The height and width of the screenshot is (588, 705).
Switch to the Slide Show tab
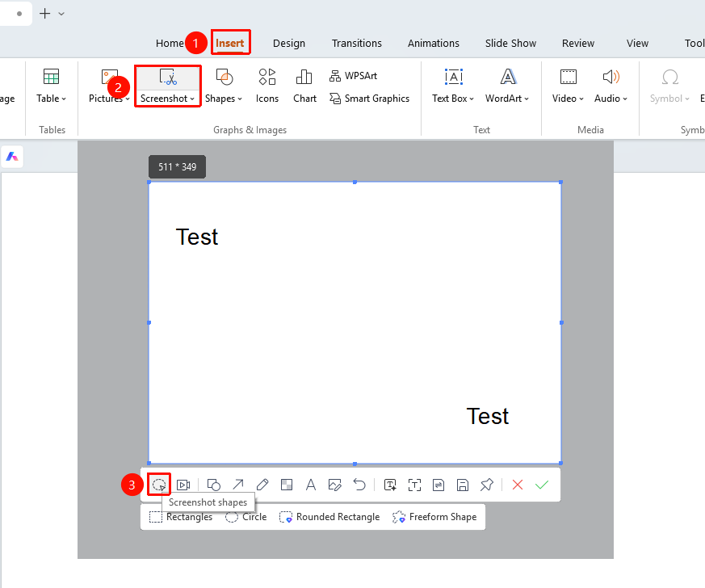click(510, 43)
